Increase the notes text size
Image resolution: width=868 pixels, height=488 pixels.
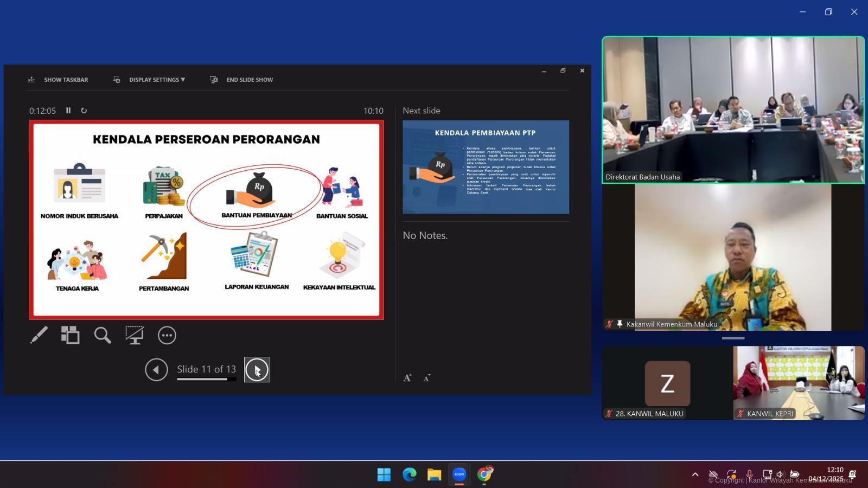coord(407,378)
